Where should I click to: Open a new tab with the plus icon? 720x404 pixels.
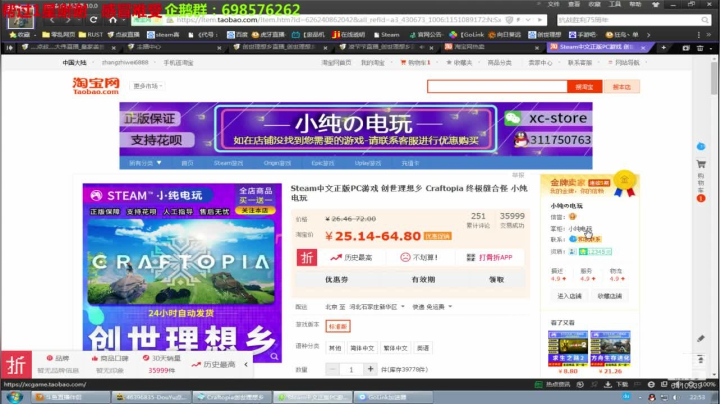click(x=663, y=47)
